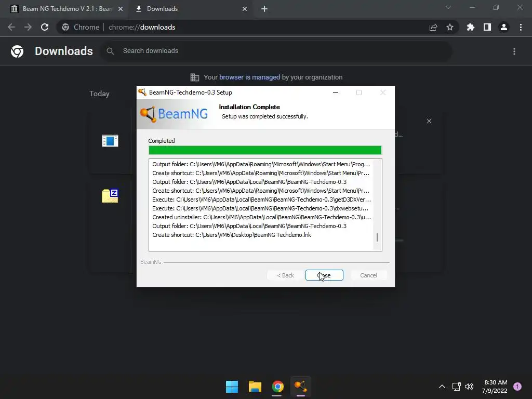Go forward in Chrome navigation
This screenshot has width=532, height=399.
tap(28, 27)
